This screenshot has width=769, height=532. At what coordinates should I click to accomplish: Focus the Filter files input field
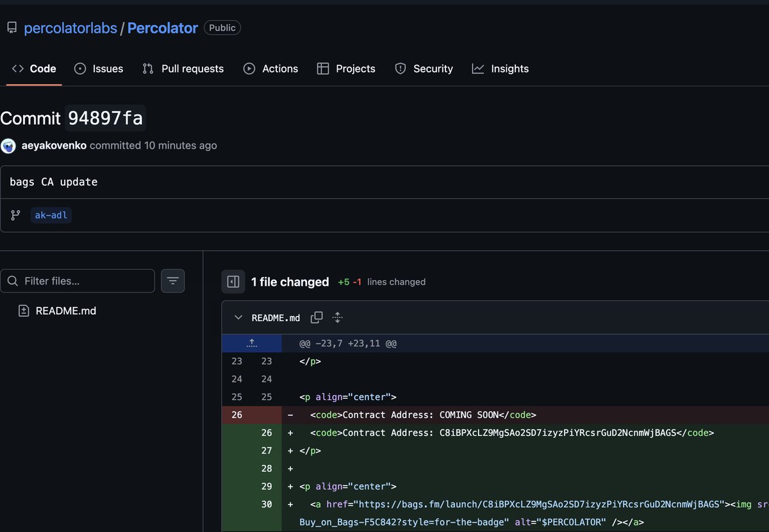[x=78, y=281]
